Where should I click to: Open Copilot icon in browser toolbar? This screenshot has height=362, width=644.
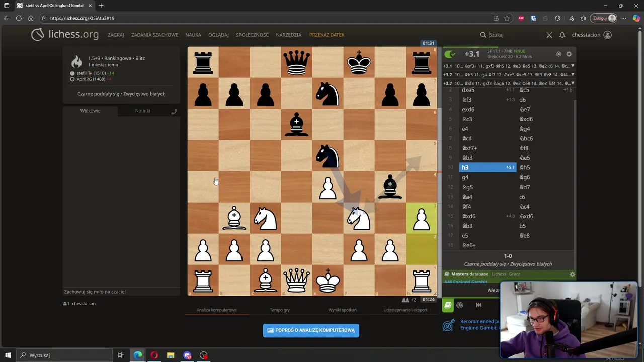coord(636,18)
